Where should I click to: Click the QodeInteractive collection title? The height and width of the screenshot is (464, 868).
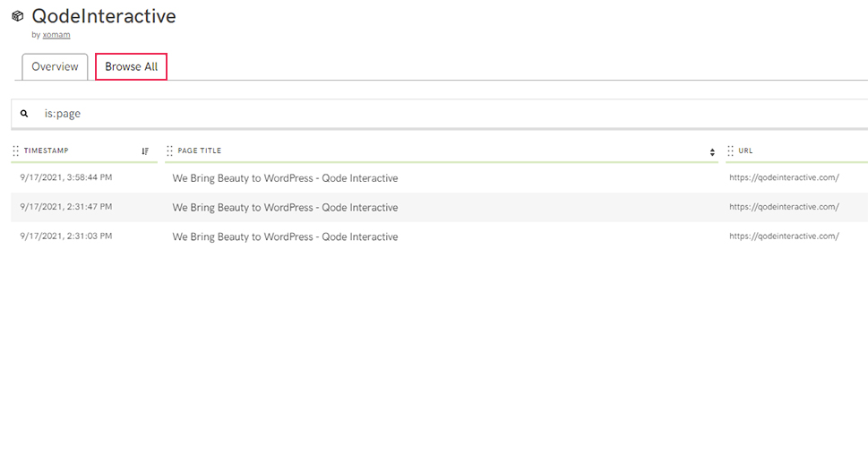tap(104, 16)
